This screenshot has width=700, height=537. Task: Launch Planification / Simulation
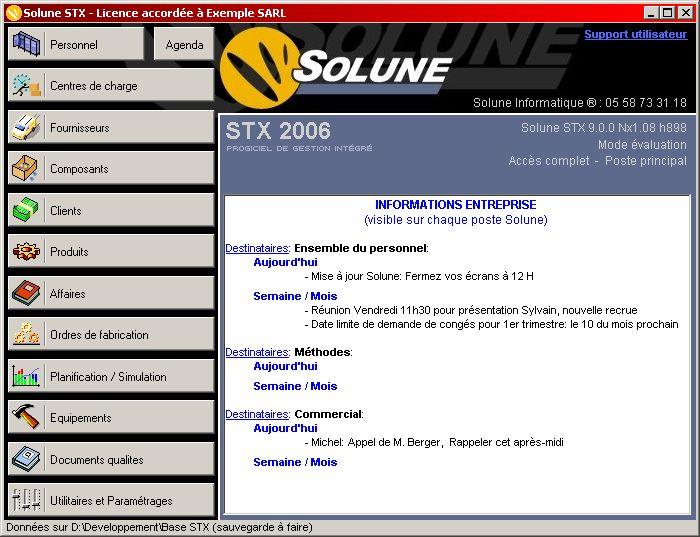pyautogui.click(x=111, y=376)
